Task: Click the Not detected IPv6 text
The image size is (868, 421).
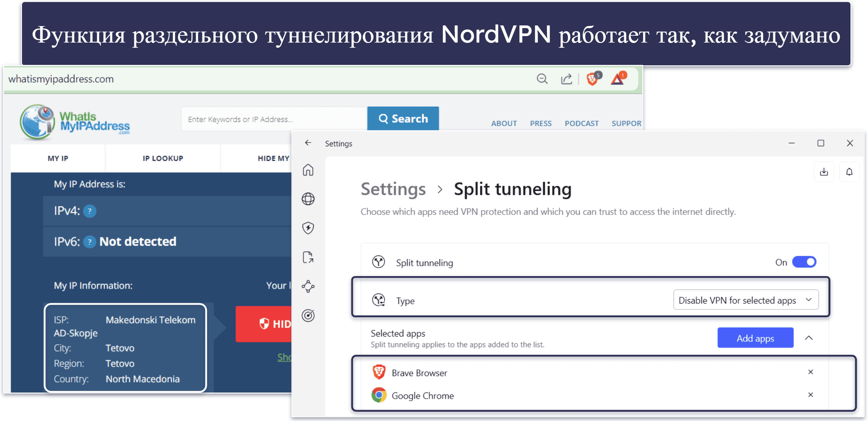Action: coord(138,241)
